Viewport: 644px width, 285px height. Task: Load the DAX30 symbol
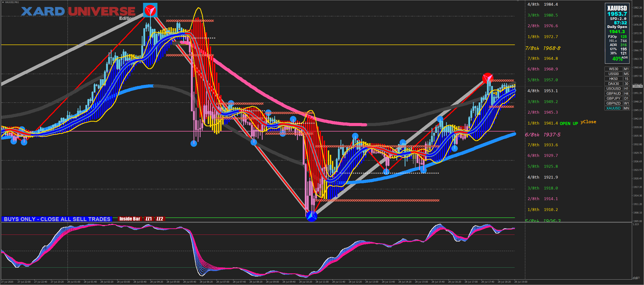click(613, 84)
